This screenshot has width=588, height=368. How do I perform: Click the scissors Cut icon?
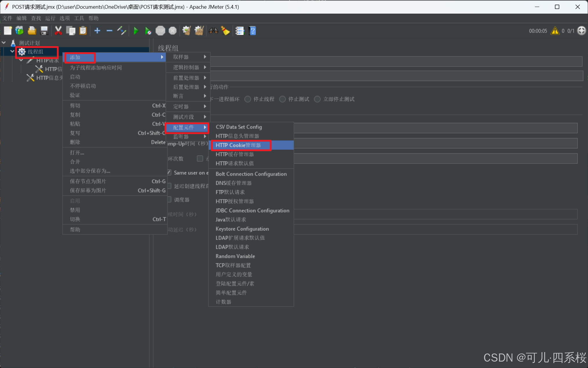pos(58,31)
